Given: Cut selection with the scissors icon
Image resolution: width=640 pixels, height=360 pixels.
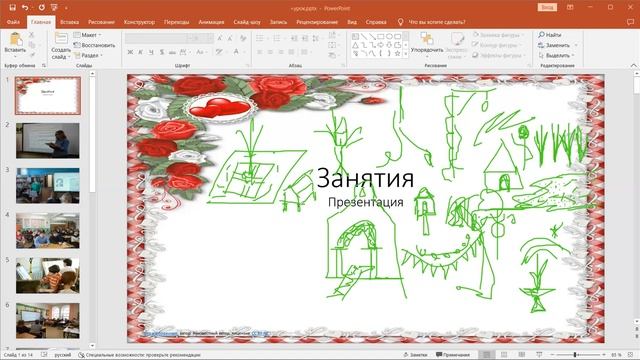Looking at the screenshot, I should [32, 35].
